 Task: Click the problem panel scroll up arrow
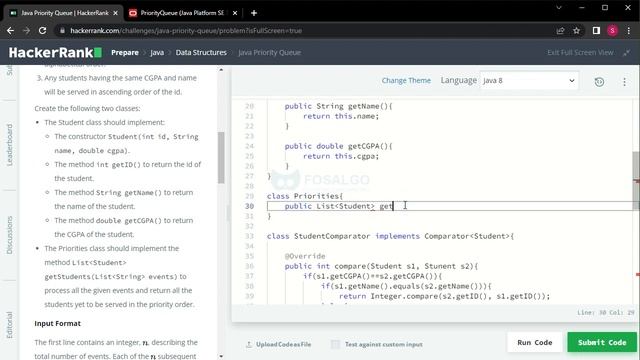coord(221,70)
